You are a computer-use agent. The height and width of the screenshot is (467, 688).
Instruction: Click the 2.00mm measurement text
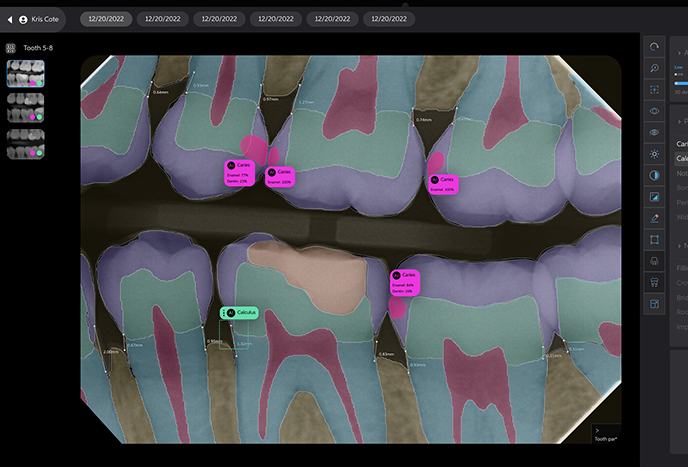pos(111,352)
